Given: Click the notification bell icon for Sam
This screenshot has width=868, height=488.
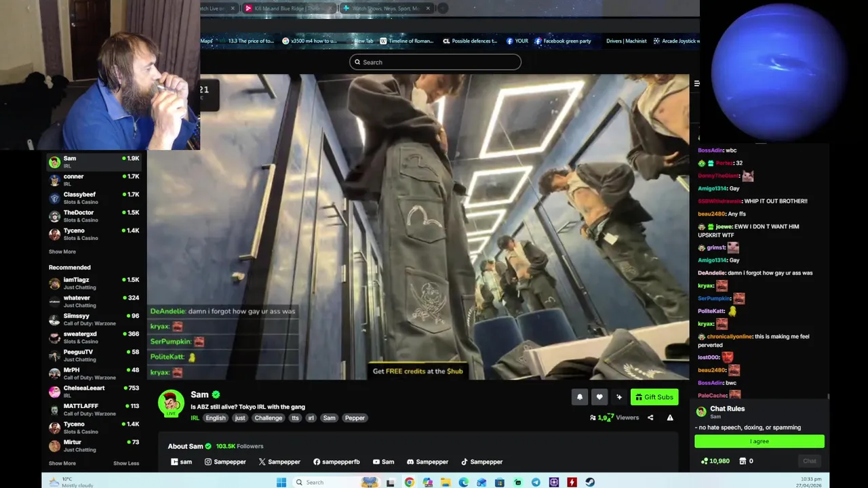Looking at the screenshot, I should coord(580,397).
